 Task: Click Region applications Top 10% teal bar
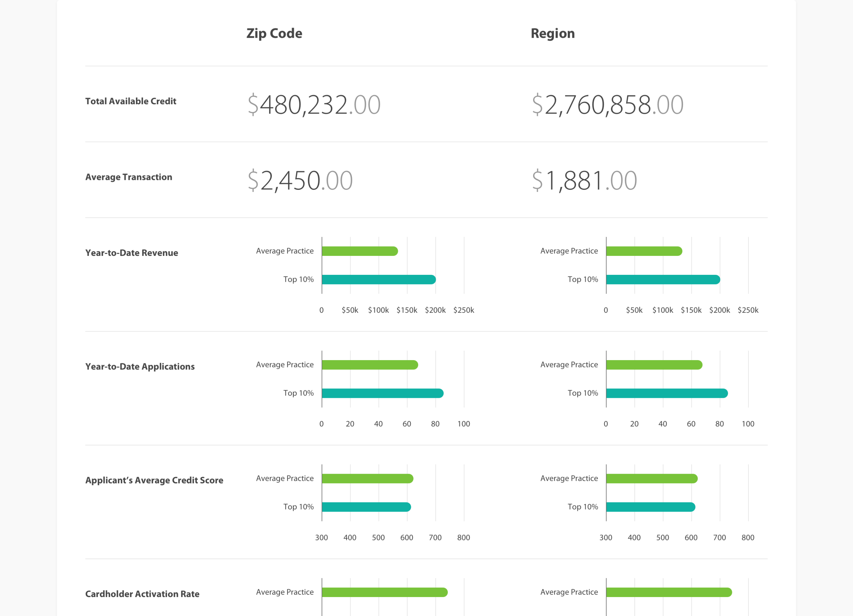(666, 393)
